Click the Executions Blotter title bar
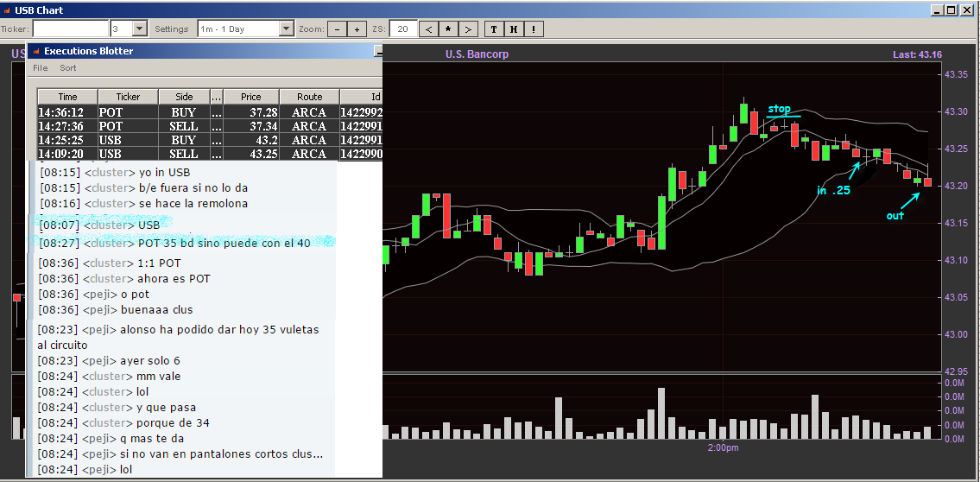The width and height of the screenshot is (980, 482). 205,51
